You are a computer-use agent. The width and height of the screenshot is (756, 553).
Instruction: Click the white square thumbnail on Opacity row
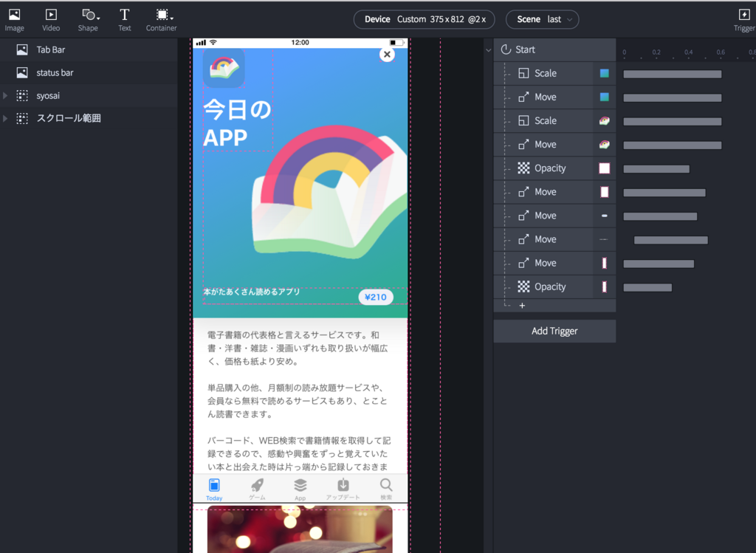pyautogui.click(x=604, y=168)
